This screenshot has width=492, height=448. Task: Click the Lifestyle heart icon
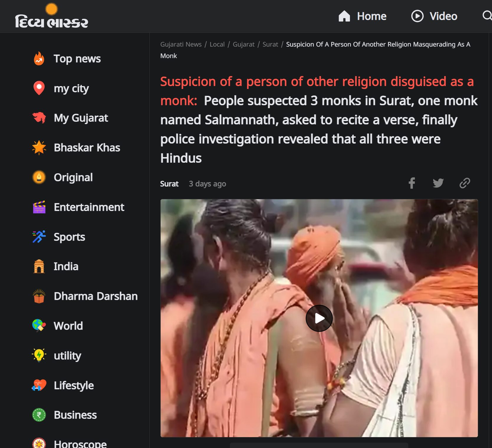click(39, 385)
